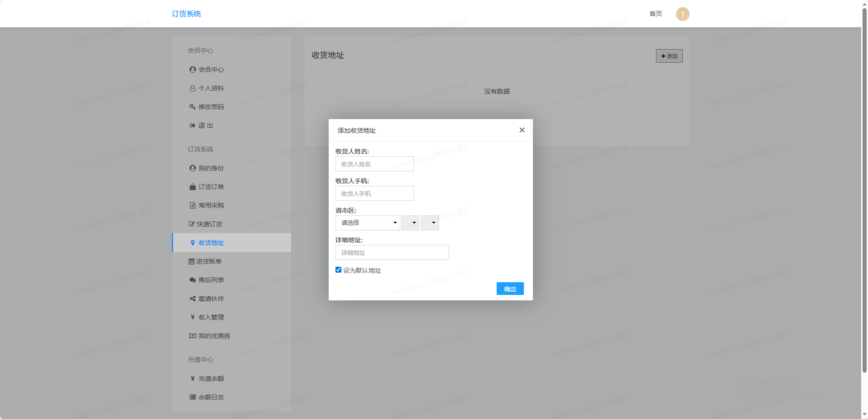Go to 快速订货 in sidebar
The height and width of the screenshot is (419, 868).
point(209,224)
